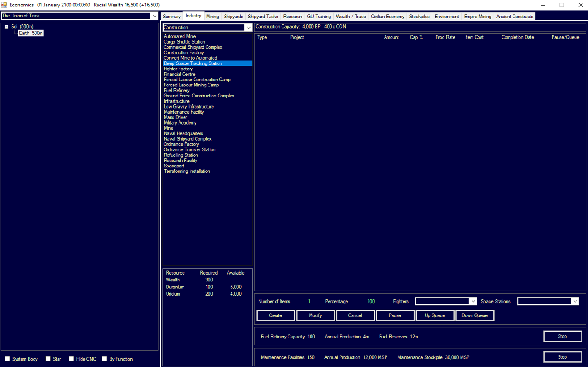The image size is (588, 367).
Task: Choose Low Gravity Infrastructure from the list
Action: (x=189, y=107)
